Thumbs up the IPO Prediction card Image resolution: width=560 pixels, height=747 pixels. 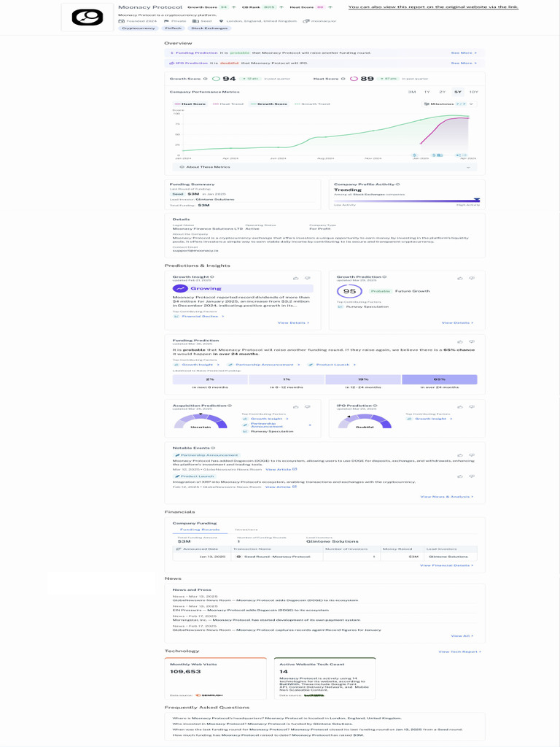(460, 407)
